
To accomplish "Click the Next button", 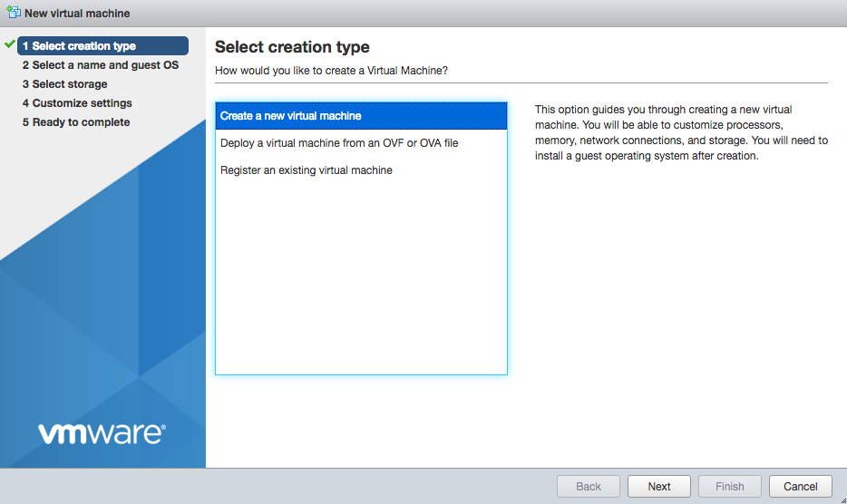I will [659, 487].
